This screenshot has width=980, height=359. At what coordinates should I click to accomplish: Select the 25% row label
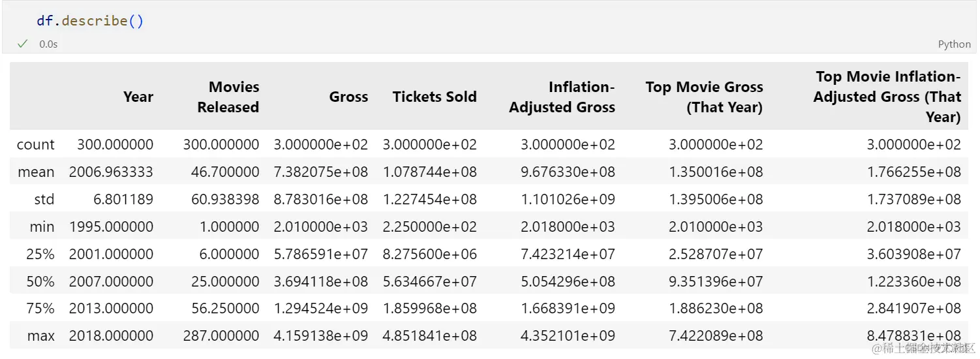(x=40, y=254)
